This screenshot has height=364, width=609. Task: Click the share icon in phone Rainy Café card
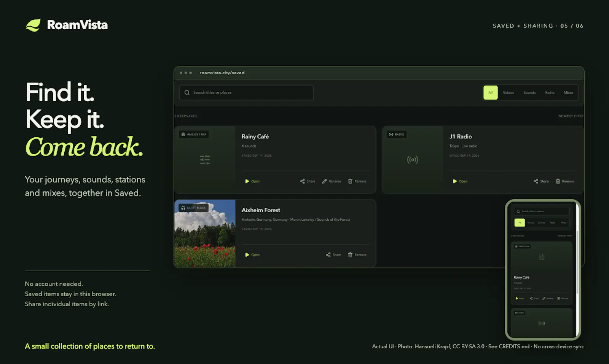coord(531,298)
